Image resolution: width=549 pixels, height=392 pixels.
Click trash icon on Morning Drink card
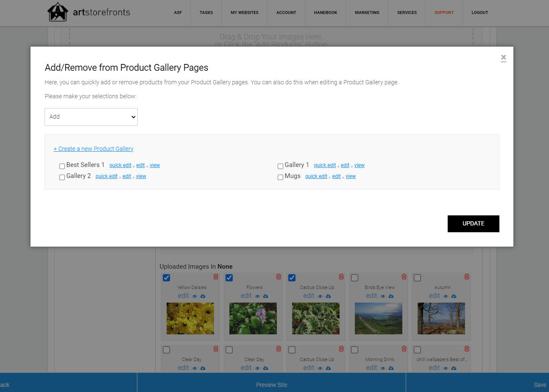click(404, 349)
